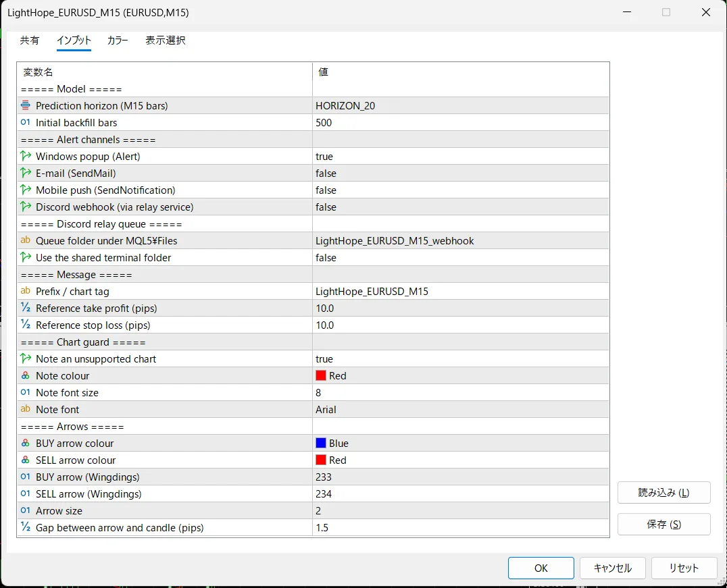Edit the Note font value Arial

coord(460,409)
